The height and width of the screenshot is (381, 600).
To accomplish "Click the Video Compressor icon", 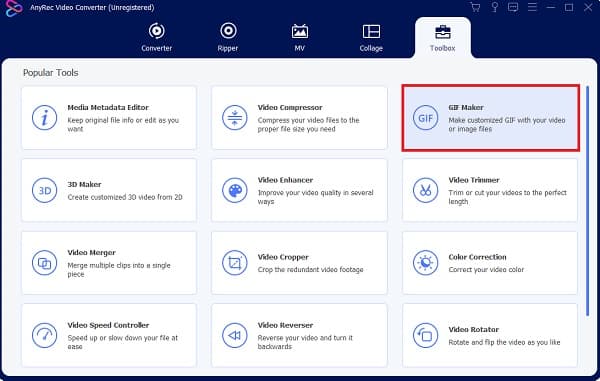I will (x=235, y=118).
